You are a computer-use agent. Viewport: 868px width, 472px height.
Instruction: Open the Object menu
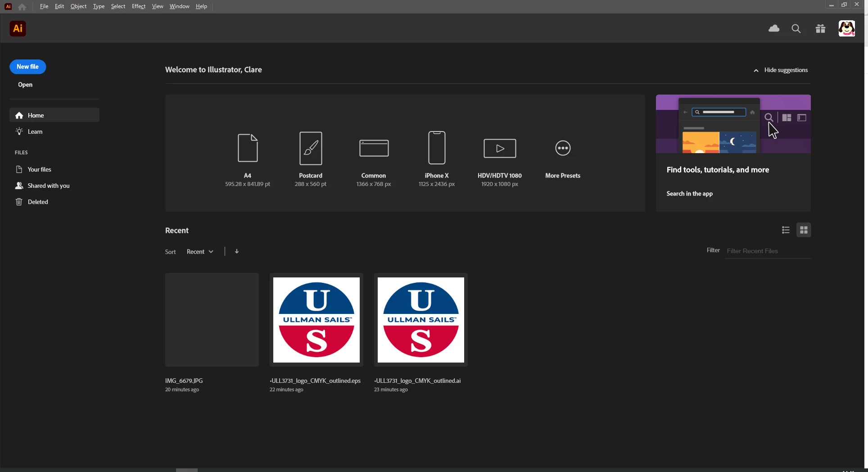click(x=78, y=6)
